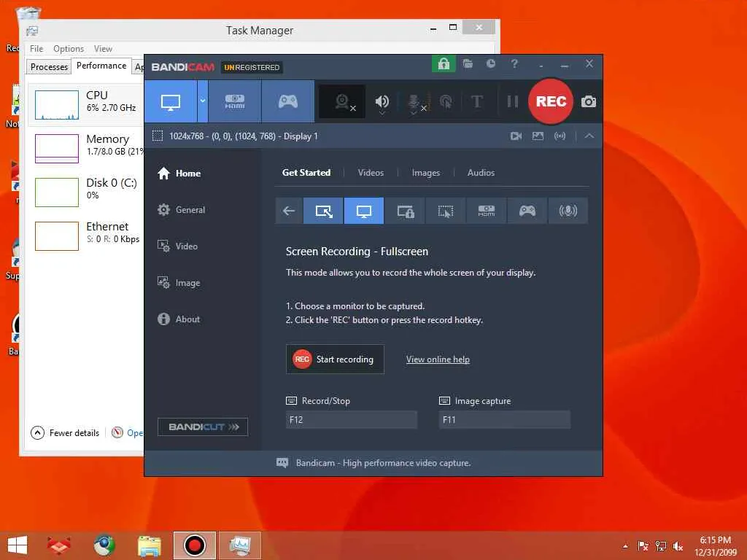Click the Image capture hotkey field F11
The width and height of the screenshot is (747, 560).
click(505, 419)
